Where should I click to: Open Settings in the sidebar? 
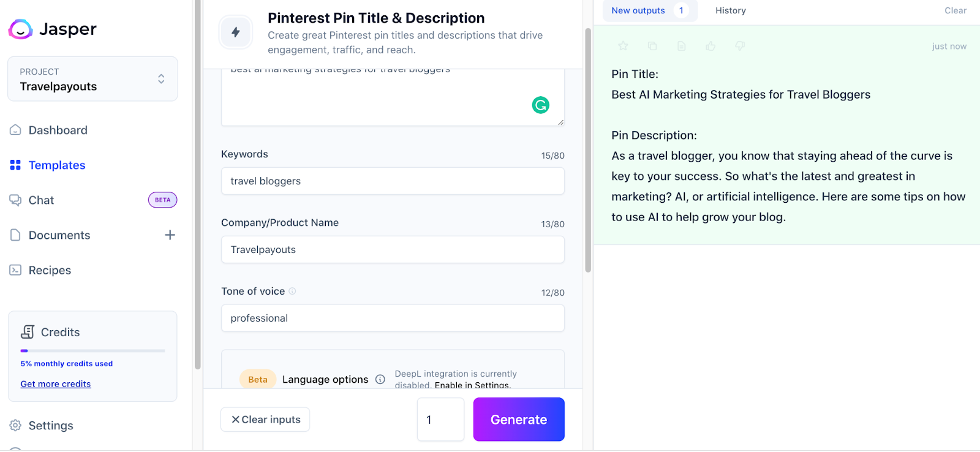[x=51, y=425]
